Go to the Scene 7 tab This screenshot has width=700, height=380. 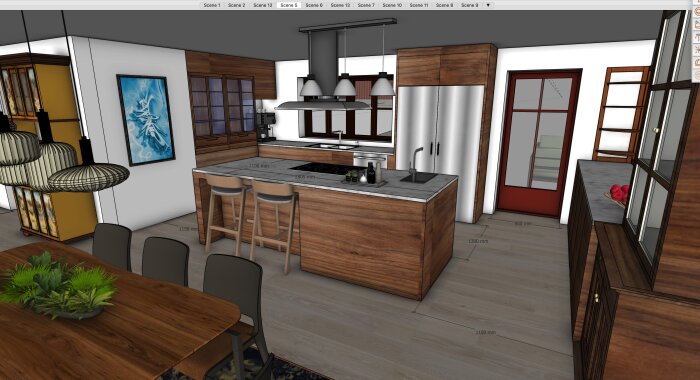366,5
